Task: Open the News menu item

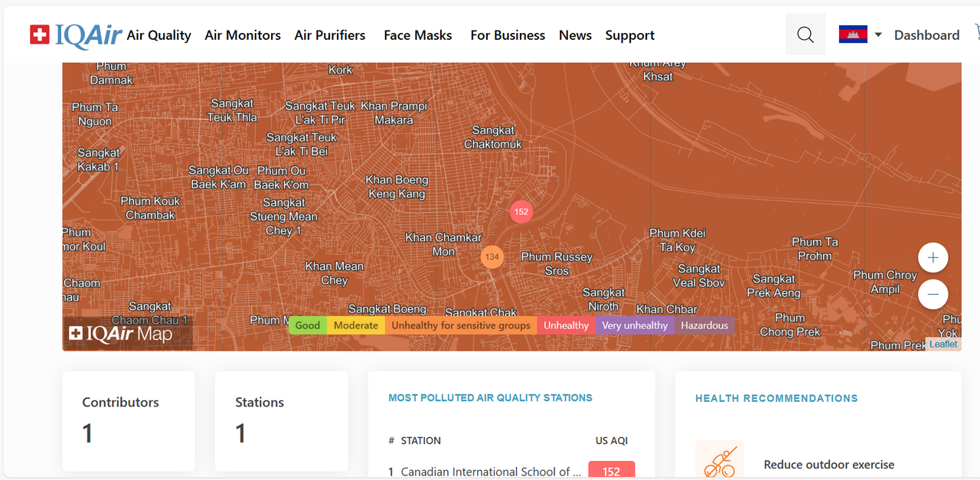Action: 575,35
